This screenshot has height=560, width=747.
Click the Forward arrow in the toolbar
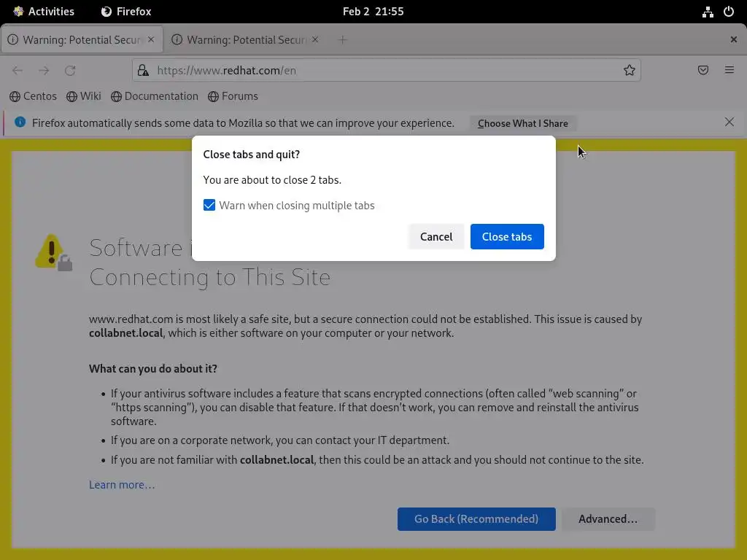coord(44,71)
